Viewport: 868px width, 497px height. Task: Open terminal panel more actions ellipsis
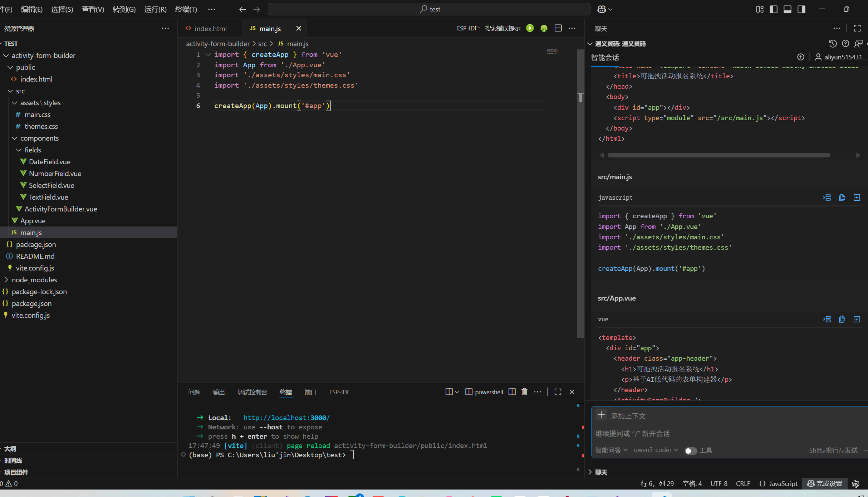tap(538, 392)
